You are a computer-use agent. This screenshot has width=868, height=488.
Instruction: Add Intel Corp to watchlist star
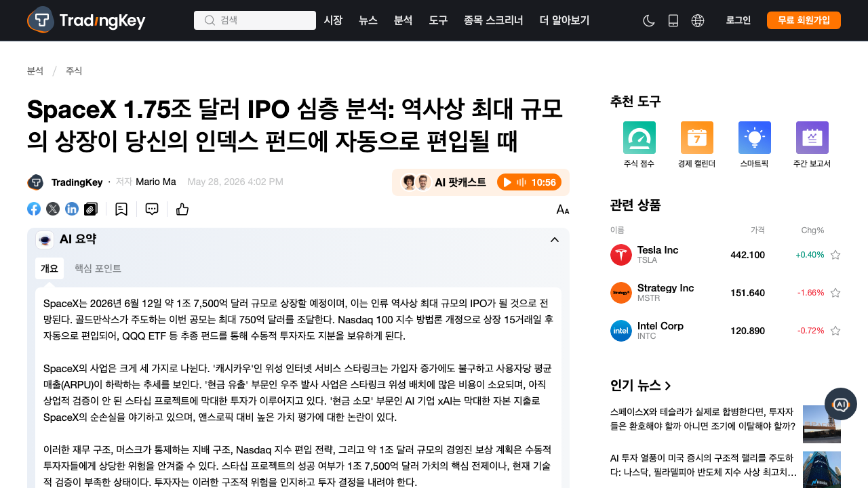point(835,331)
